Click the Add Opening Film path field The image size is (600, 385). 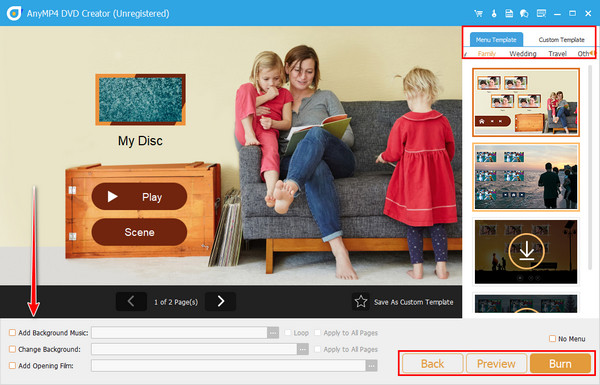[228, 365]
